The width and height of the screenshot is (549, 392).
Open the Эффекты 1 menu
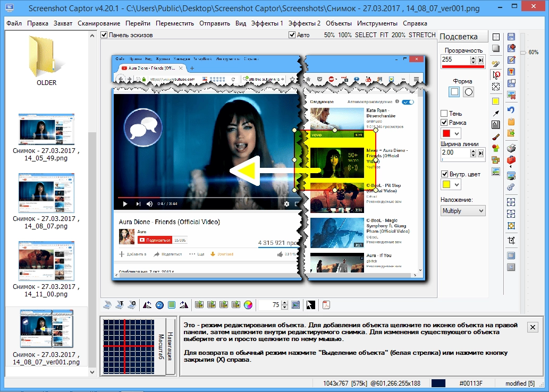[x=267, y=23]
